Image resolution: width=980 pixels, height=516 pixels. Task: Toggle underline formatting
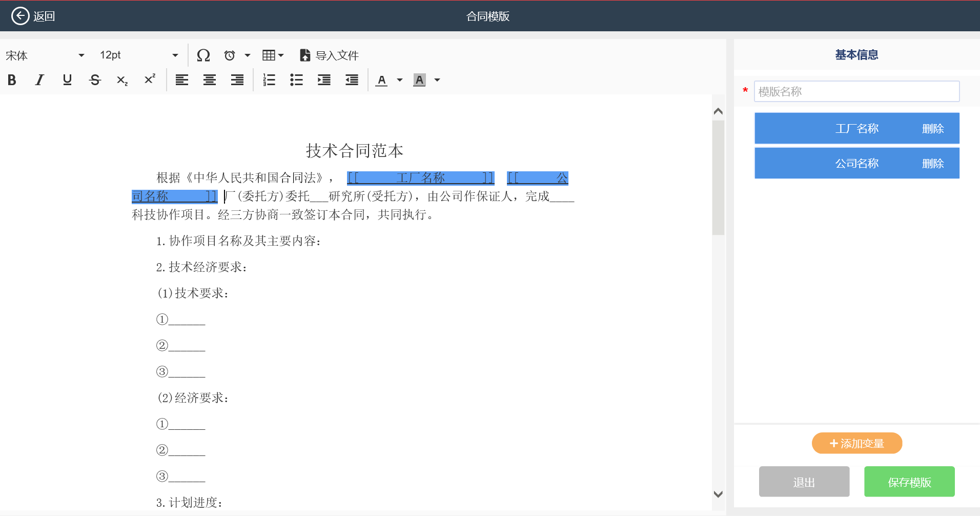[67, 80]
